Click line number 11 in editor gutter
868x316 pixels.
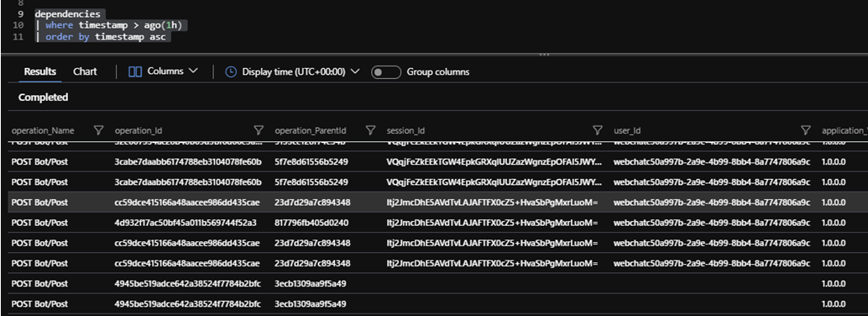coord(18,37)
